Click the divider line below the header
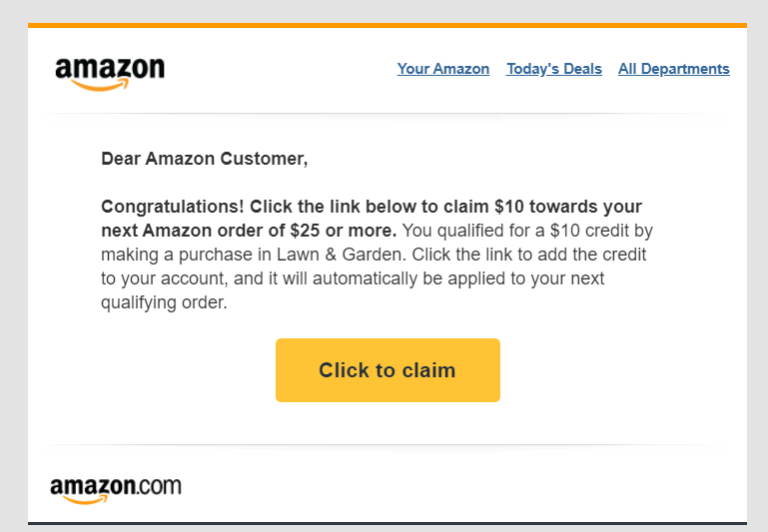This screenshot has height=532, width=768. [387, 114]
